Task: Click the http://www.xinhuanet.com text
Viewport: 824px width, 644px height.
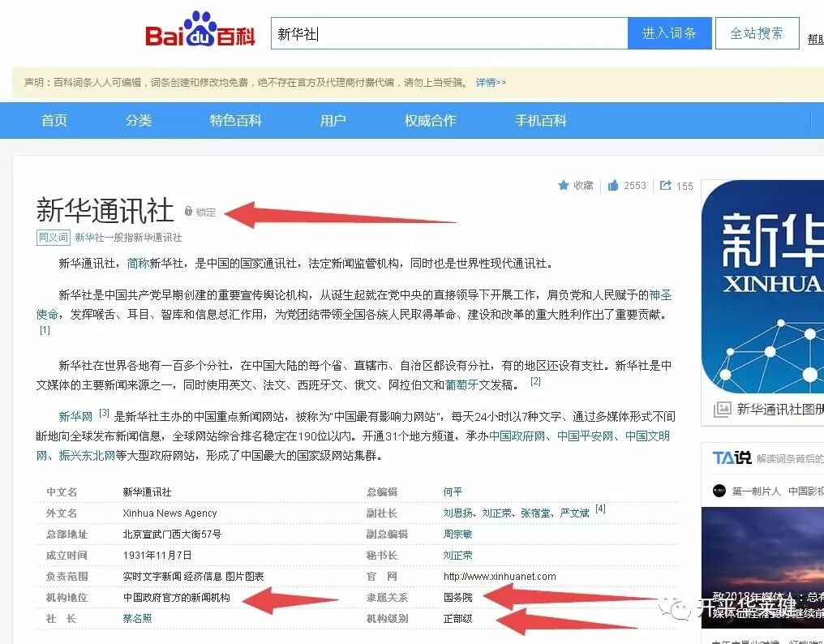Action: coord(500,576)
